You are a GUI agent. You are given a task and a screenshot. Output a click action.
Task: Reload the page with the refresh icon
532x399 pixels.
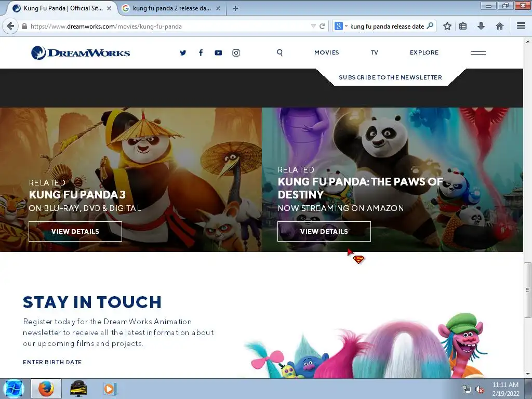322,26
